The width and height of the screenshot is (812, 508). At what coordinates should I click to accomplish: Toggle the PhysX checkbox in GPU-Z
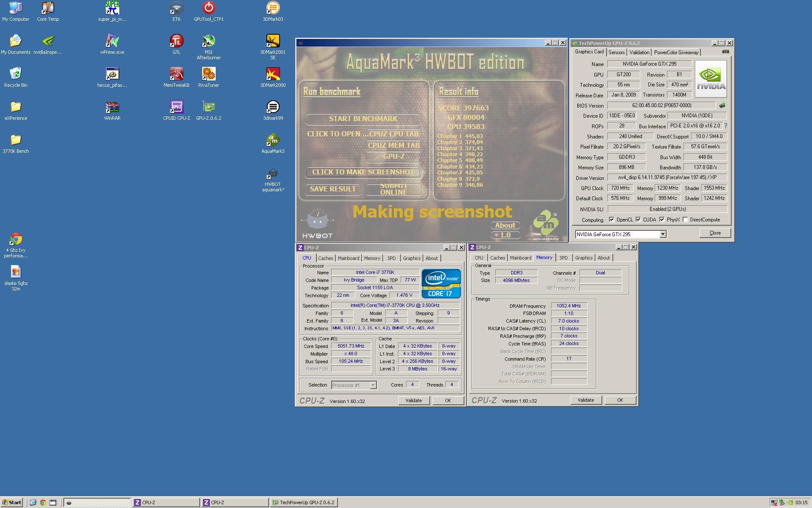(x=662, y=219)
